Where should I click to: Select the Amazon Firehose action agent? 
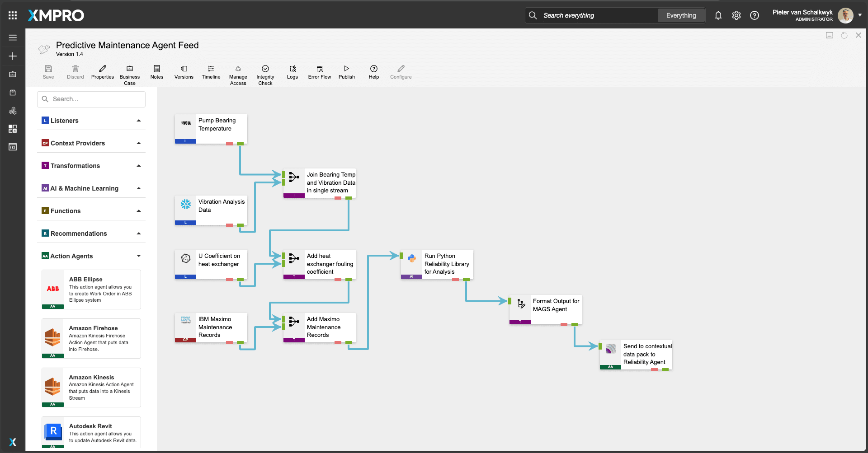(91, 338)
